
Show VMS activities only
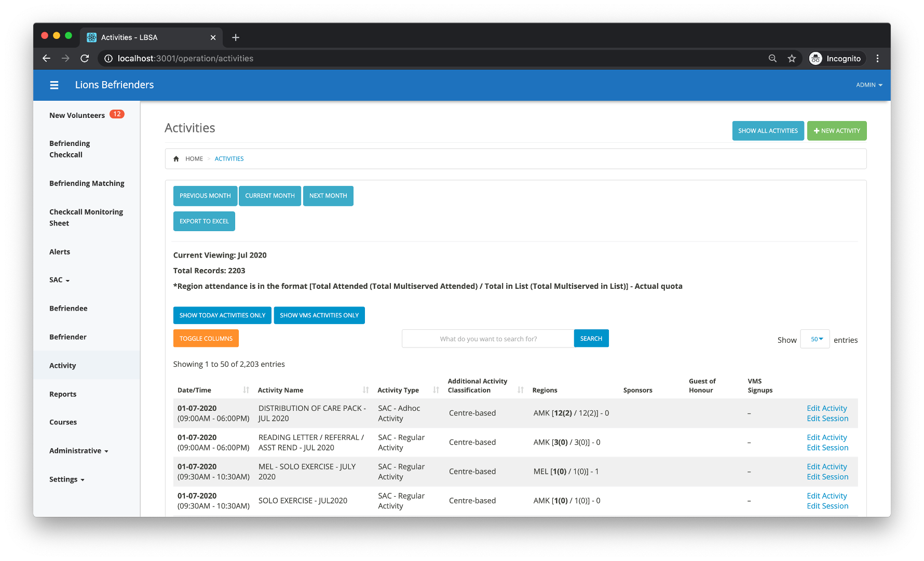[319, 315]
